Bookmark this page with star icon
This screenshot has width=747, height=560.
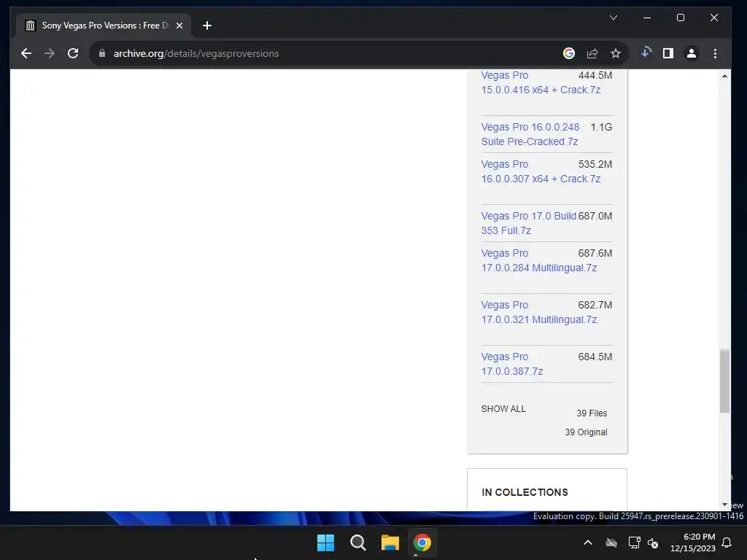[616, 53]
